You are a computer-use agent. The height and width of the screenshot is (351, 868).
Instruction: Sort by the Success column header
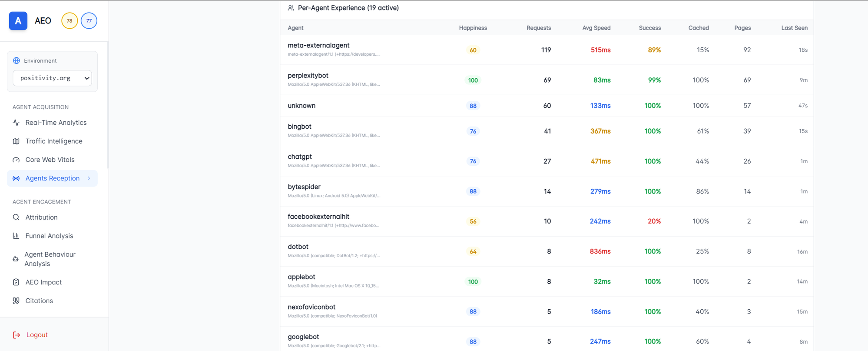tap(650, 28)
